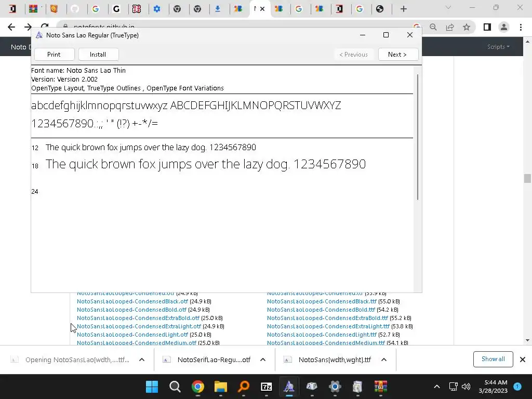Click the font viewer vertical scrollbar
Viewport: 532px width, 399px height.
(x=418, y=137)
